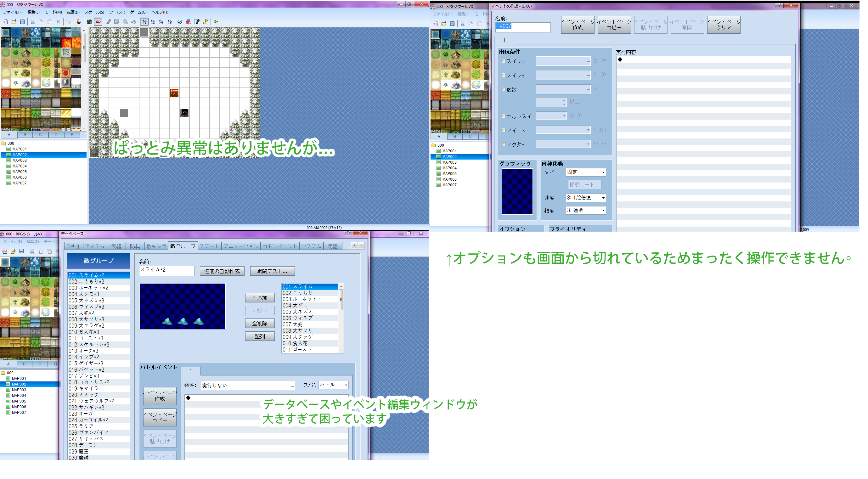
Task: Open 速度 dropdown showing 3: 1/2倍速
Action: click(586, 198)
